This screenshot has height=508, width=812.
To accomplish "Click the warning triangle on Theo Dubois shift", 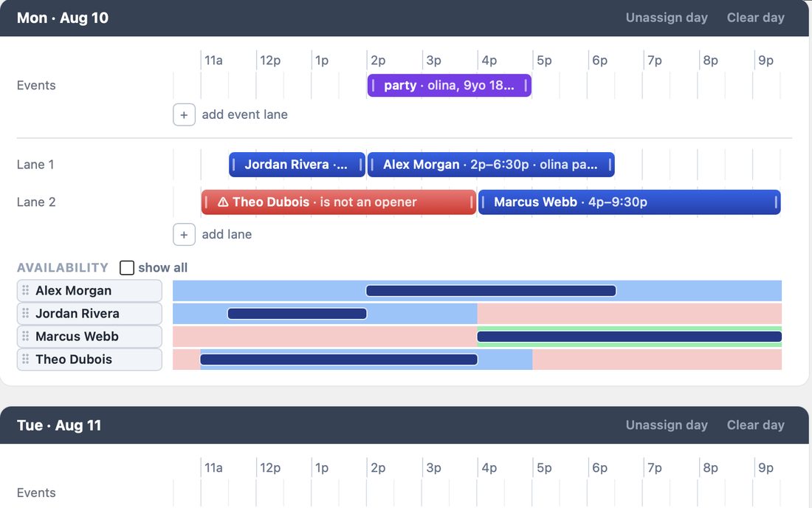I will click(223, 202).
